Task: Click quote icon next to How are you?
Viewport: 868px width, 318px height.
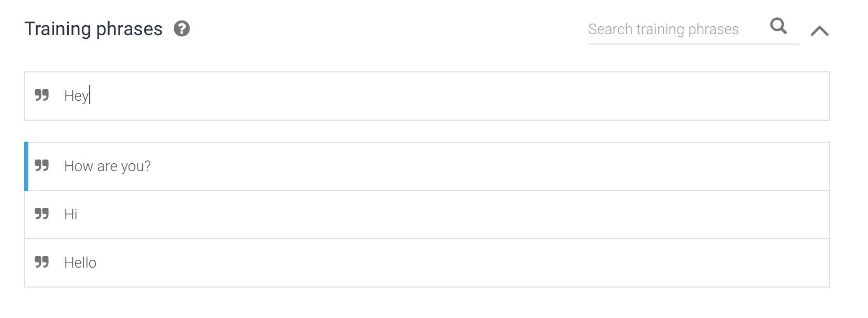Action: coord(42,166)
